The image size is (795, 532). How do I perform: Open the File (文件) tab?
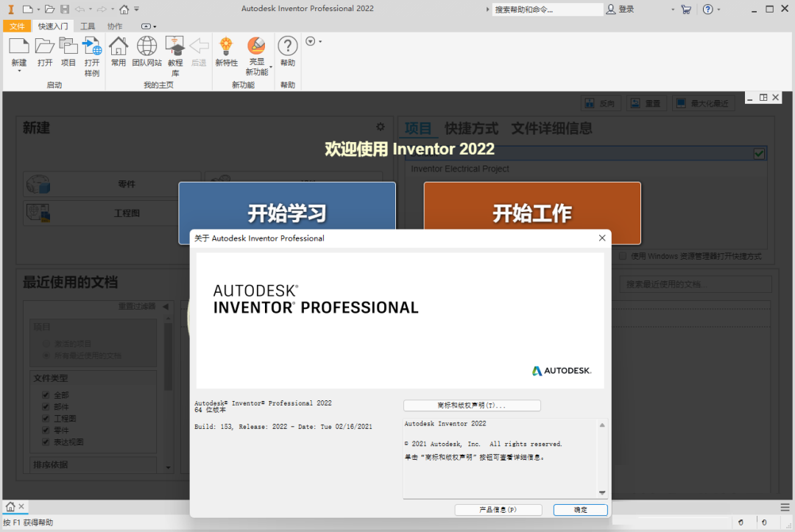point(17,26)
